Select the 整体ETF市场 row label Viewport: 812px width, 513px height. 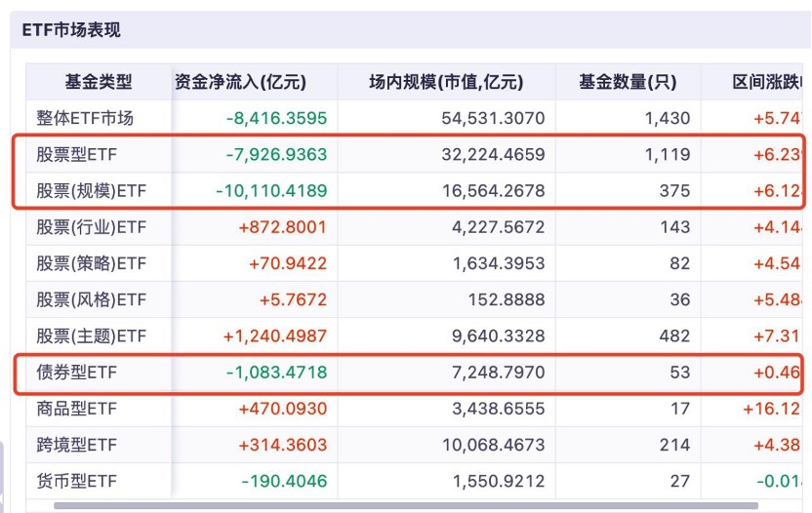pyautogui.click(x=85, y=118)
